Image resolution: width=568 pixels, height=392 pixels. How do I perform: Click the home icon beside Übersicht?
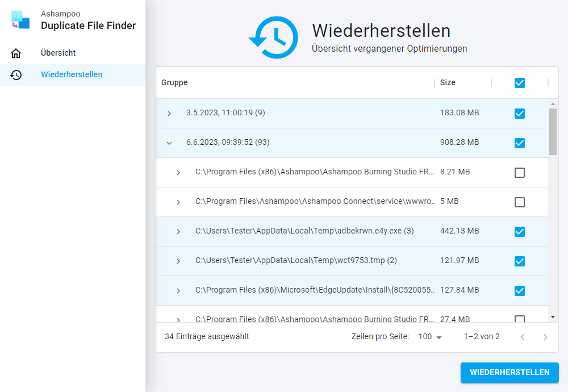tap(16, 53)
